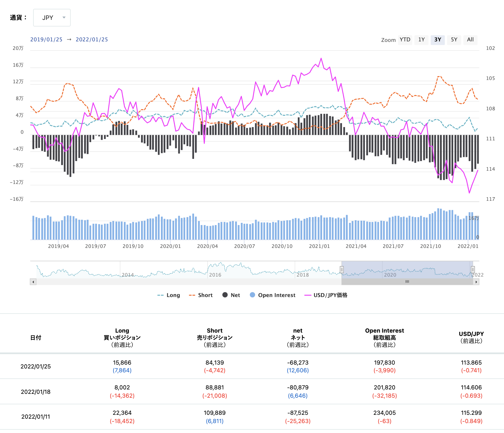Click the 2022/01/11 date cell

click(x=36, y=417)
